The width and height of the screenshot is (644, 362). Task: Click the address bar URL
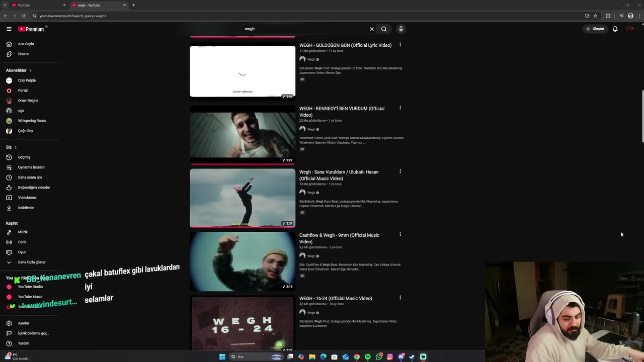(x=73, y=16)
